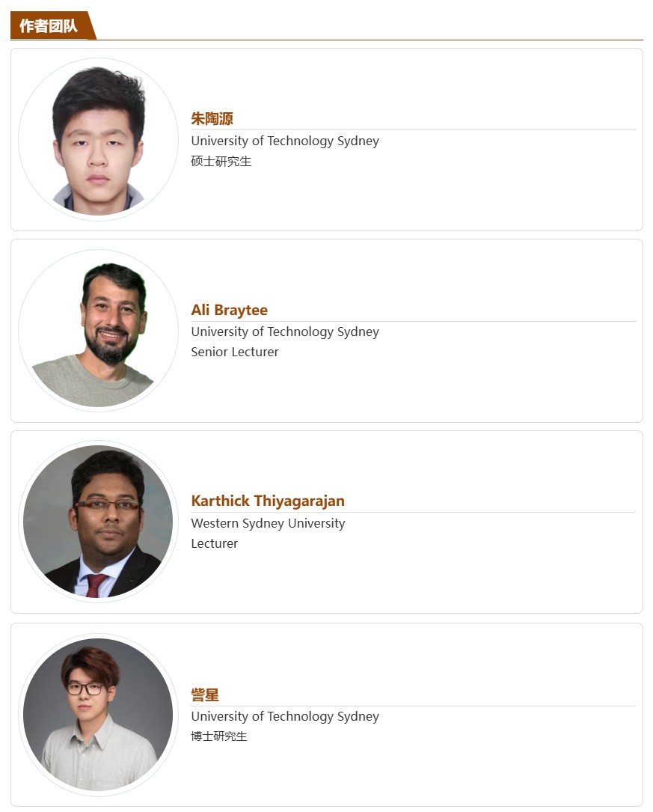Select Ali Braytee's University of Technology Sydney affiliation
Image resolution: width=653 pixels, height=812 pixels.
tap(284, 332)
